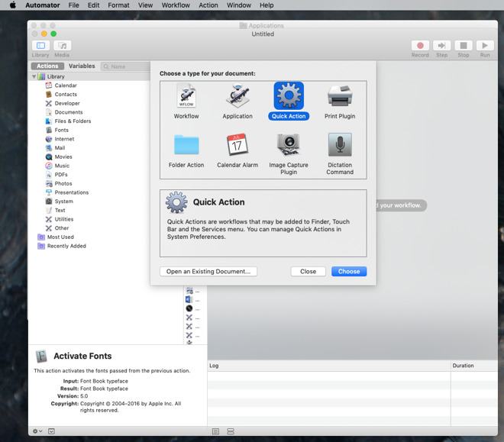Select Contacts in the Library list
This screenshot has width=504, height=442.
click(66, 95)
